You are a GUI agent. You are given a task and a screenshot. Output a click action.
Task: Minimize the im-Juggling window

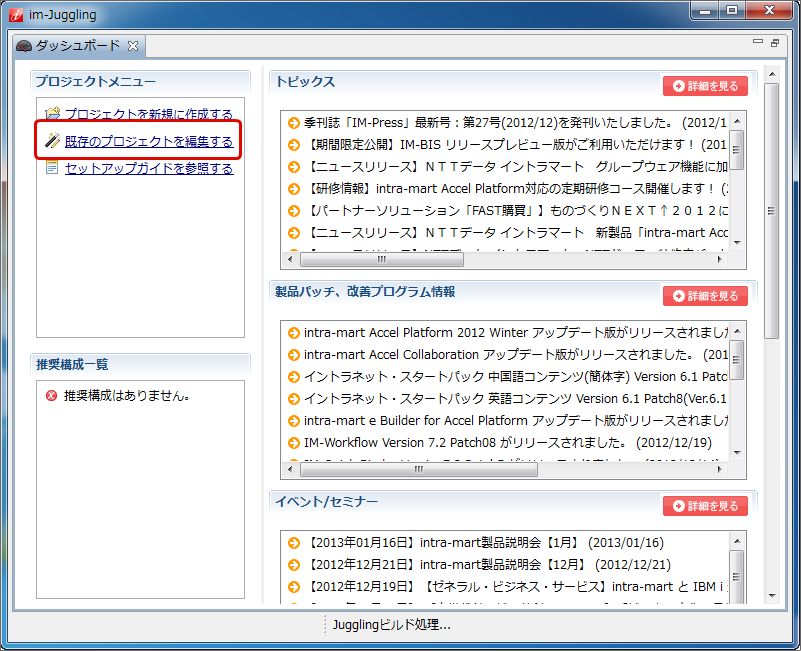coord(705,10)
